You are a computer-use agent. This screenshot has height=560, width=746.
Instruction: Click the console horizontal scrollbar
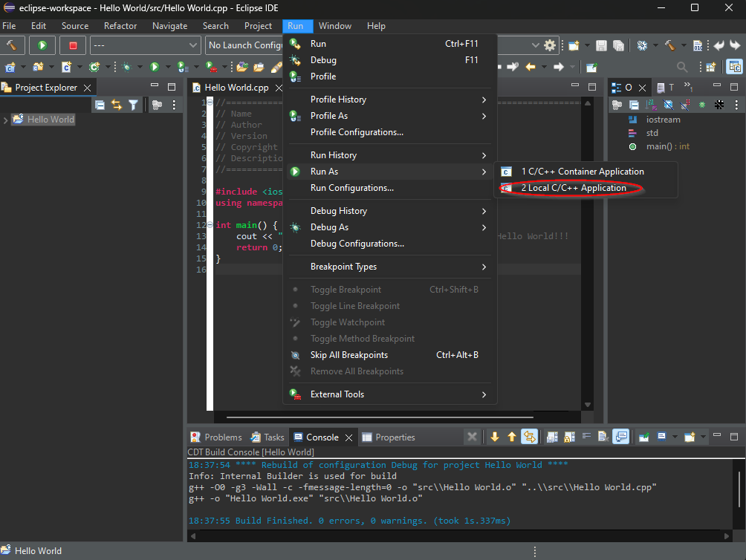(x=460, y=535)
